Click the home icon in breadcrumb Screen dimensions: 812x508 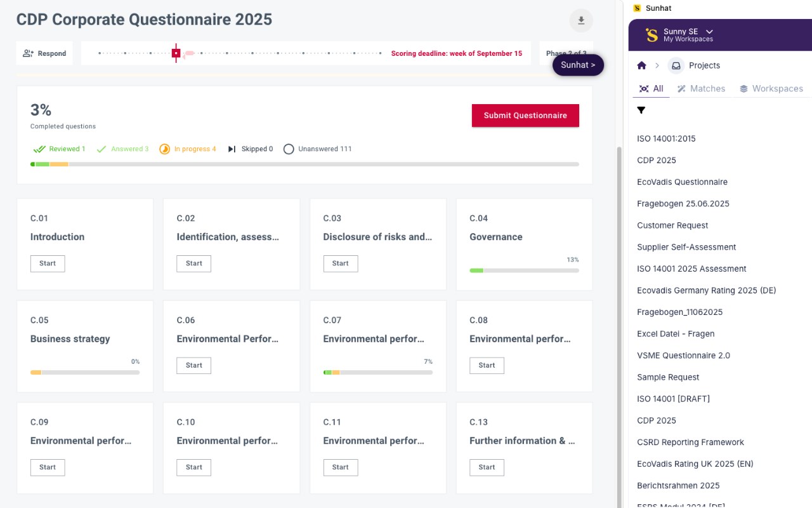[x=641, y=65]
